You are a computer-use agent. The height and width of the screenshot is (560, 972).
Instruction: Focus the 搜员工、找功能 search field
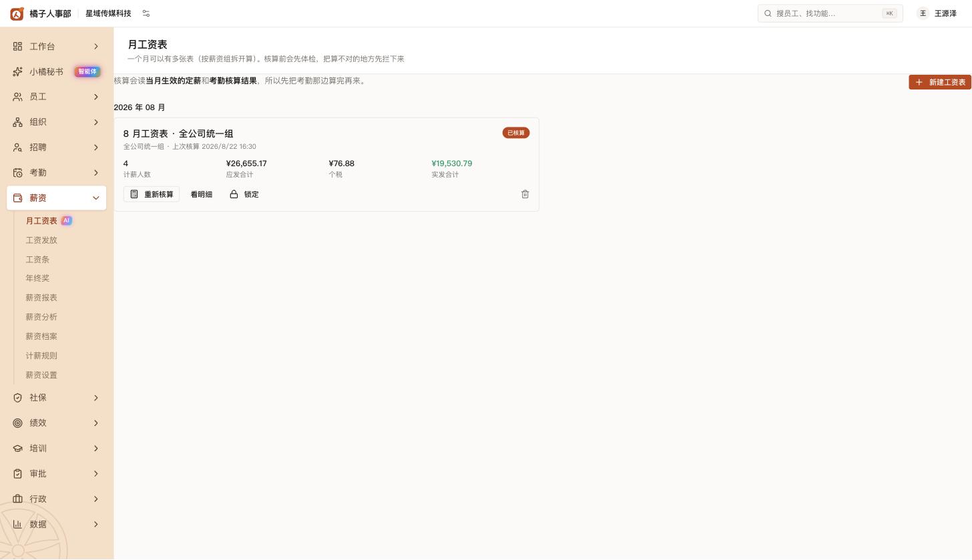tap(830, 13)
